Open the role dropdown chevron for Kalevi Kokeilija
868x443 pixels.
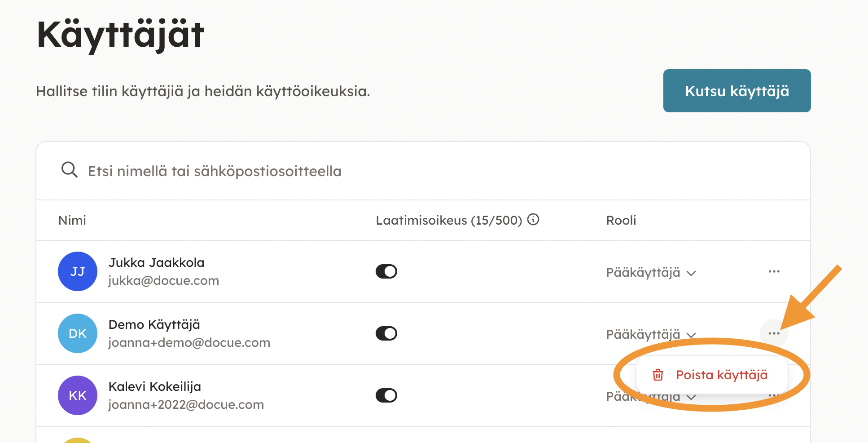pos(691,398)
